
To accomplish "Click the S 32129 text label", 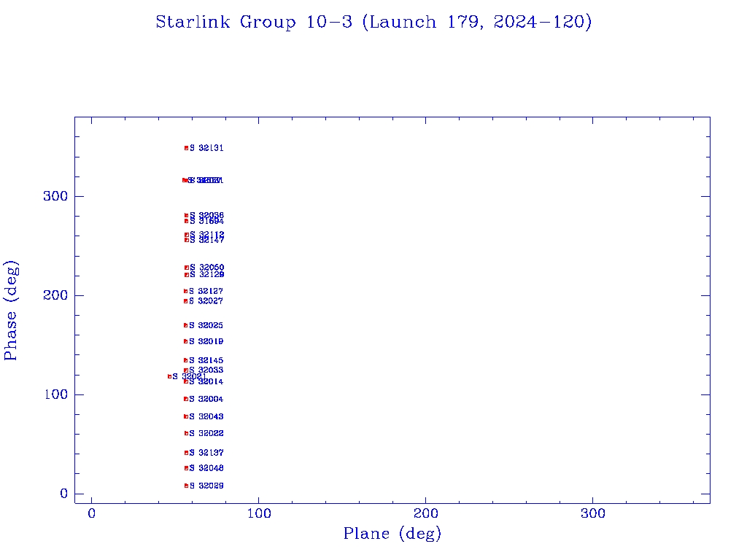I will pos(206,275).
